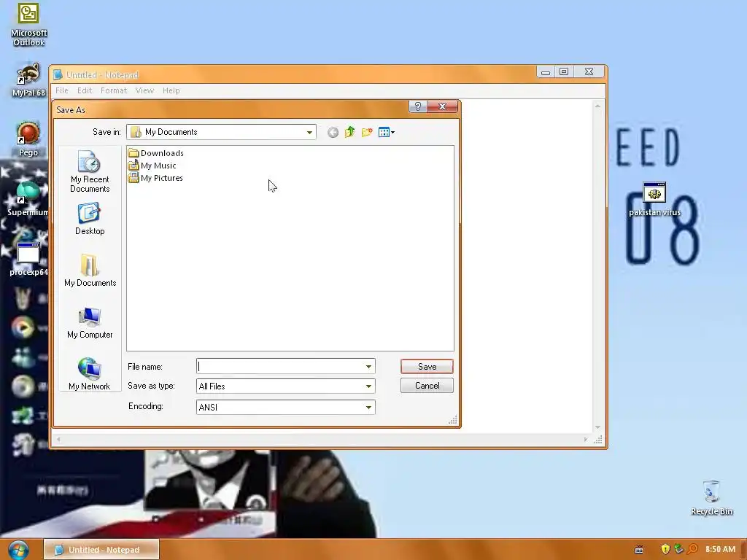The height and width of the screenshot is (560, 747).
Task: Select My Documents in the places bar
Action: point(90,271)
